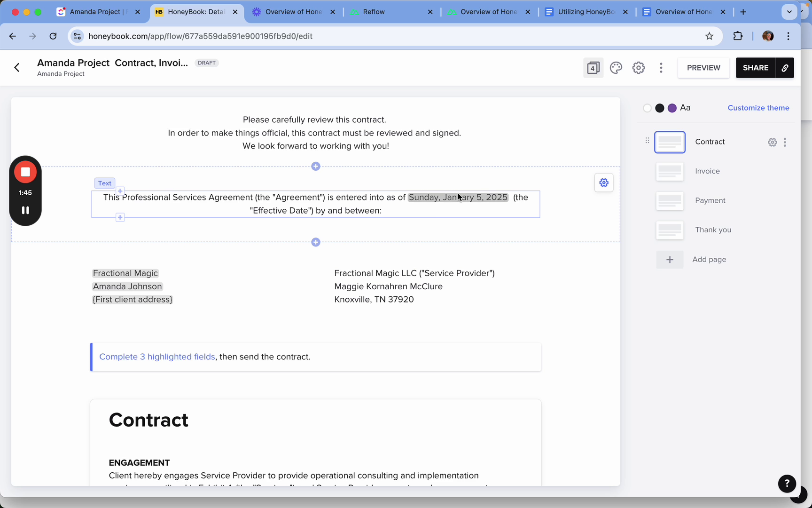This screenshot has height=508, width=812.
Task: Select the Invoice page thumbnail
Action: tap(670, 172)
